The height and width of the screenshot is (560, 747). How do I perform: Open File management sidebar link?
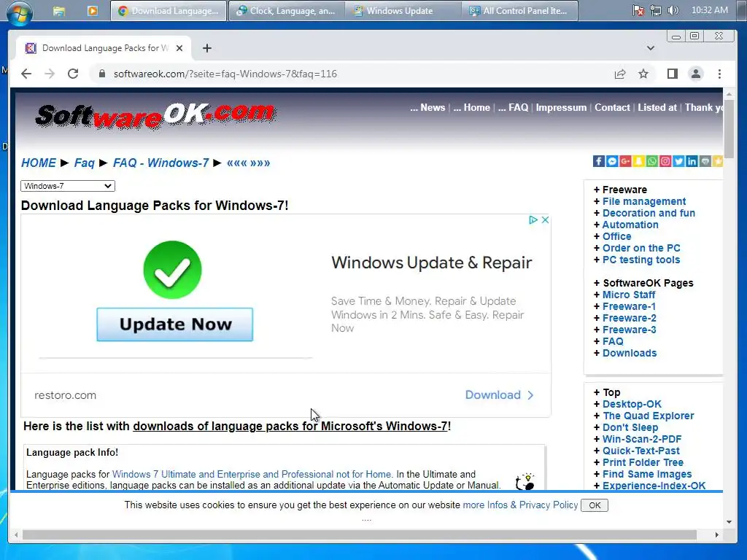tap(644, 201)
